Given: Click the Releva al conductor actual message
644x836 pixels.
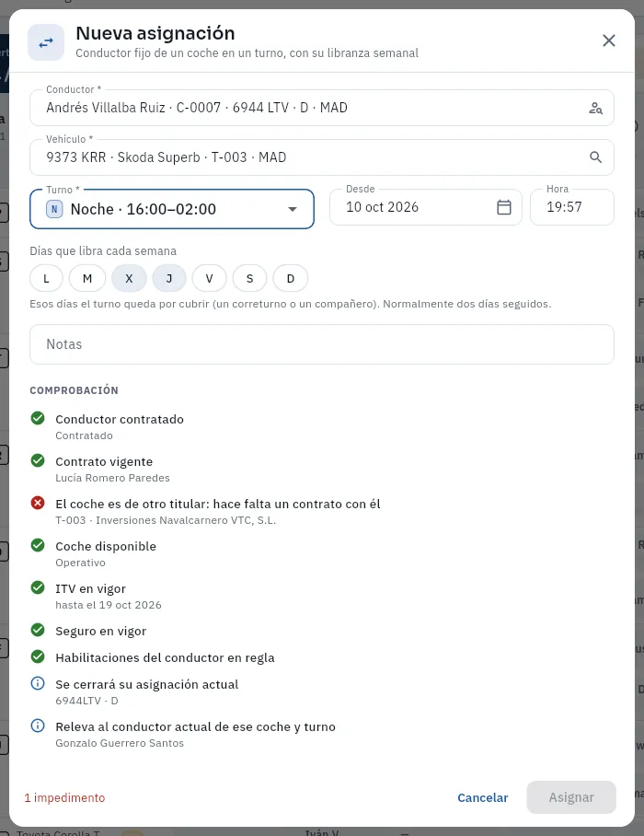Looking at the screenshot, I should tap(195, 727).
